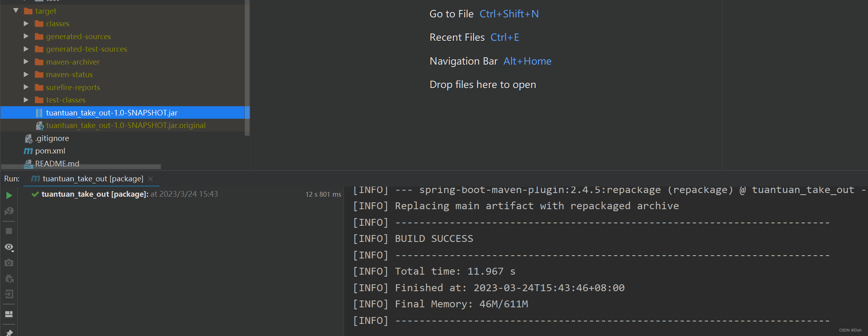This screenshot has width=868, height=336.
Task: Click the camera dump threads icon
Action: tap(9, 263)
